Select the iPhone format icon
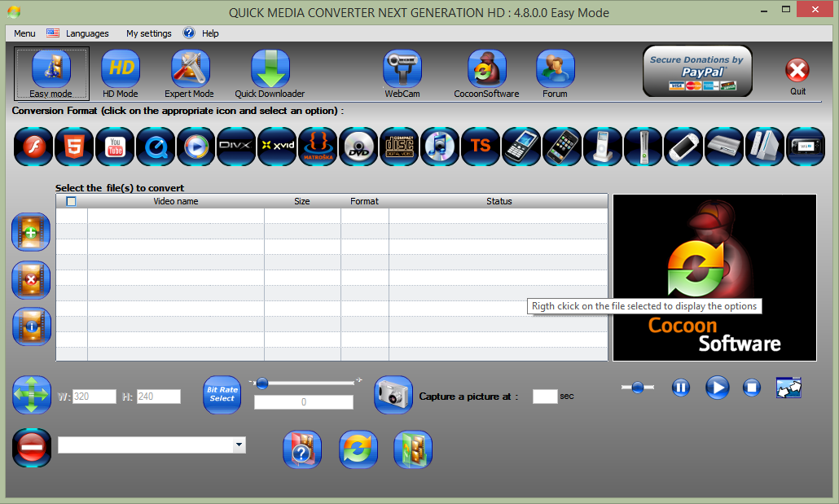 point(562,146)
